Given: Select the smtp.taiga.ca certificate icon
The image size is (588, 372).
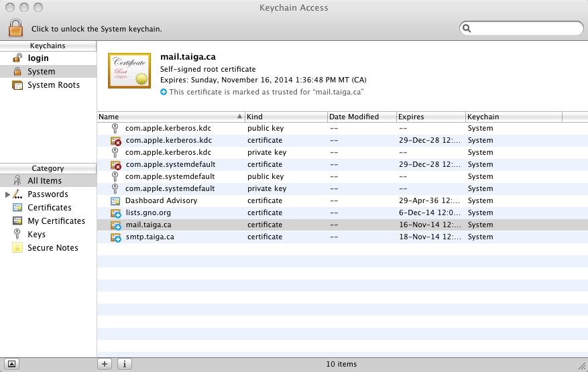Looking at the screenshot, I should (x=115, y=237).
